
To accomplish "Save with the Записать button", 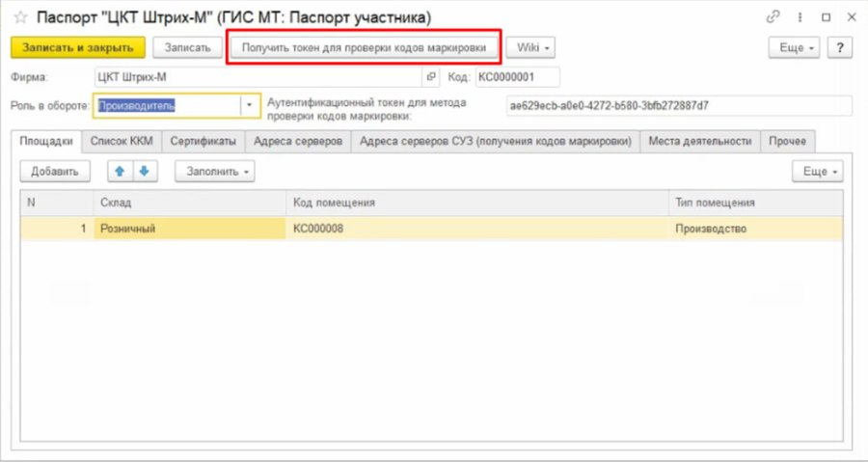I will tap(187, 47).
